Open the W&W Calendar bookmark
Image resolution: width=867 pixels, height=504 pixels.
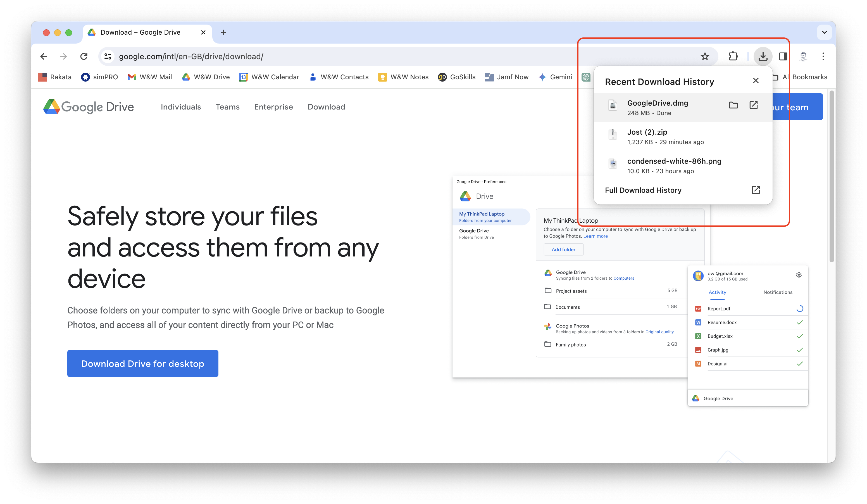[269, 77]
